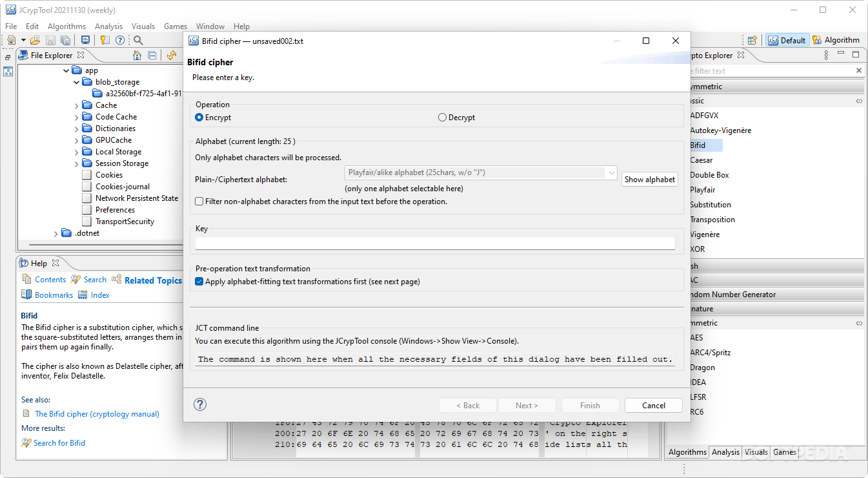868x478 pixels.
Task: Select Caesar in the Crypto Explorer list
Action: pyautogui.click(x=701, y=160)
